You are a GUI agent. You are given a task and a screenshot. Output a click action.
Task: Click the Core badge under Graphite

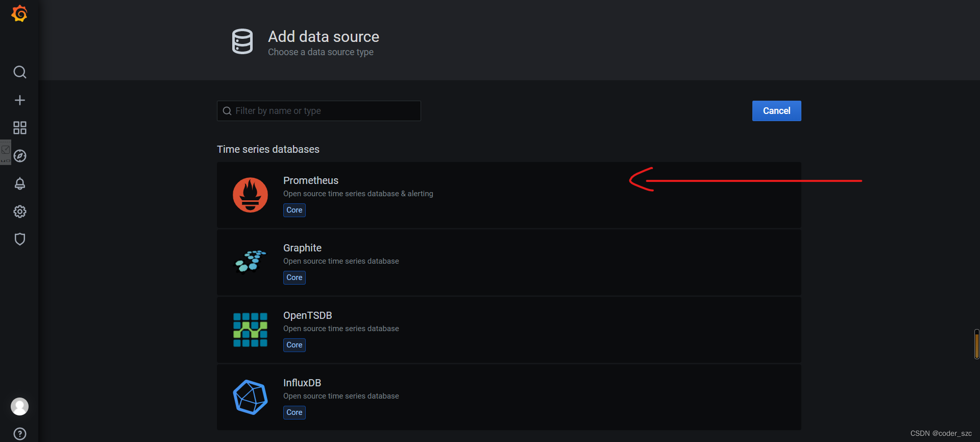click(x=295, y=277)
